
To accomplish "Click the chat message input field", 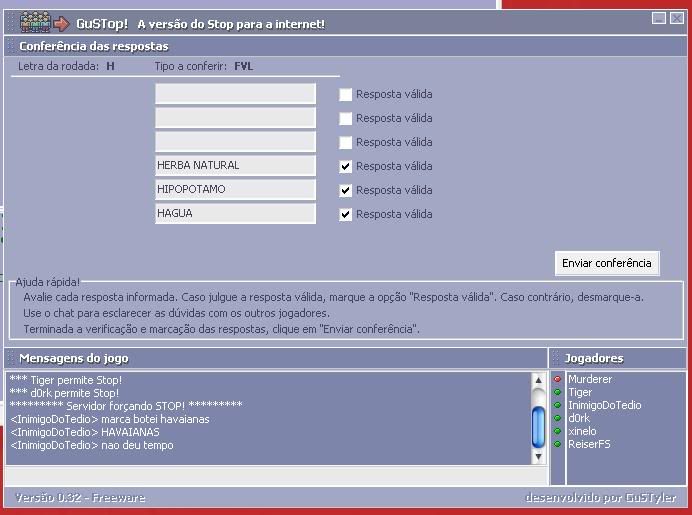I will pyautogui.click(x=276, y=476).
